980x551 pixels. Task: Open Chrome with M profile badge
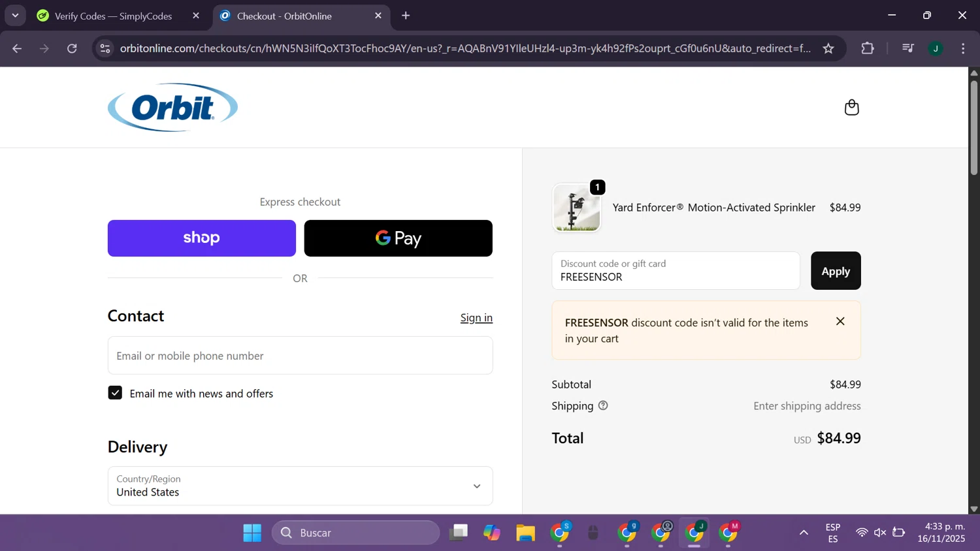coord(728,533)
